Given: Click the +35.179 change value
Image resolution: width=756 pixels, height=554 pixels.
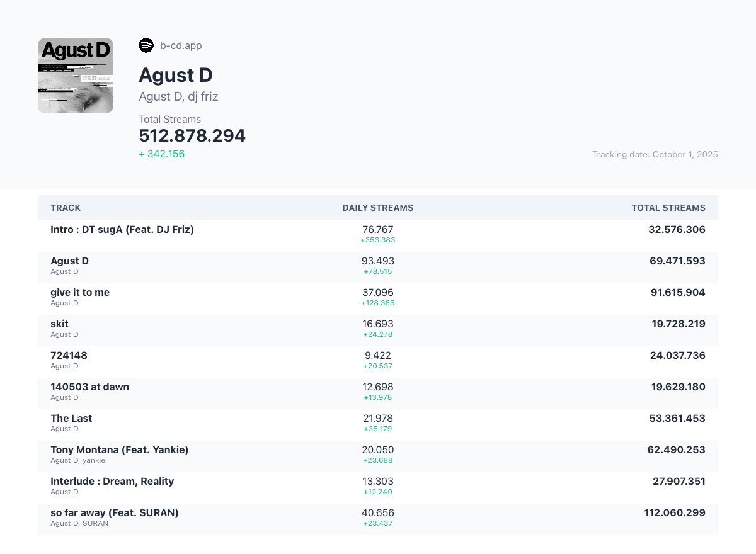Looking at the screenshot, I should (378, 429).
